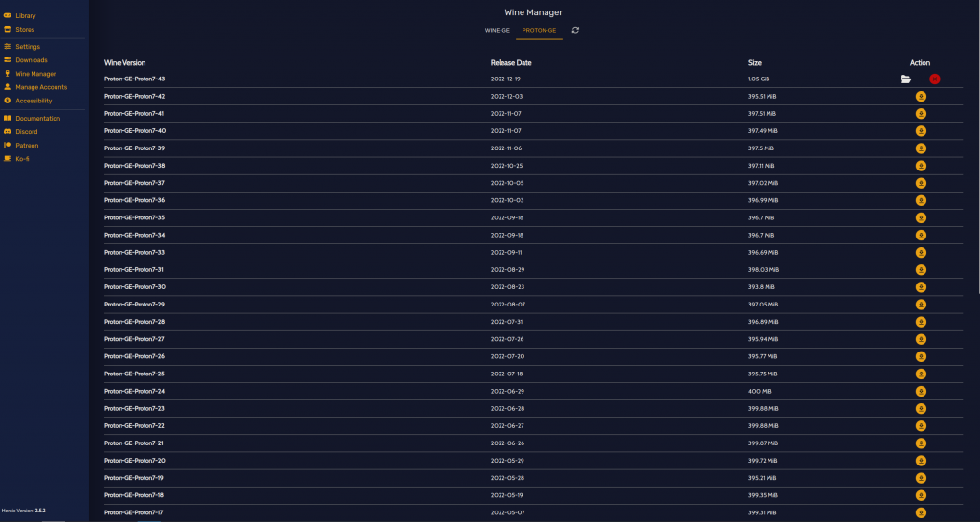980x522 pixels.
Task: Download Proton-GE-Proton7-40
Action: 921,131
